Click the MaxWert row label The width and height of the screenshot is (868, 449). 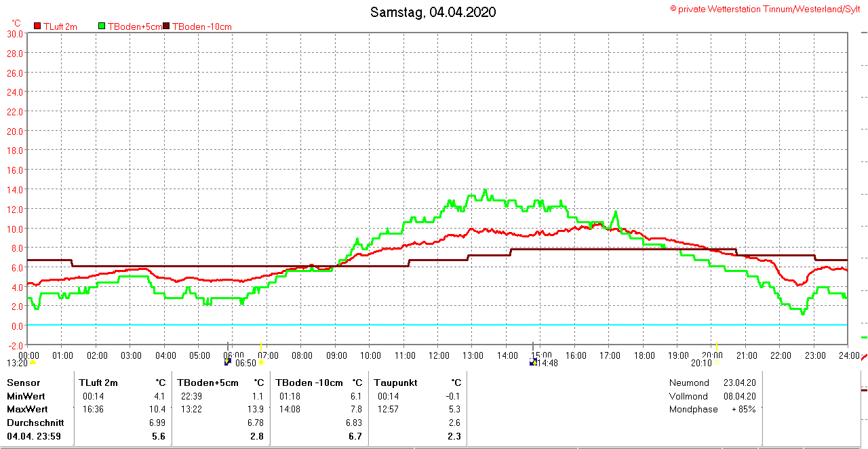pyautogui.click(x=26, y=409)
